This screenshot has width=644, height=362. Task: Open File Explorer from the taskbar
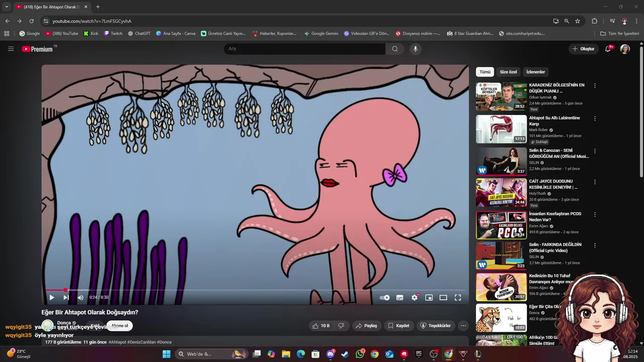(286, 354)
